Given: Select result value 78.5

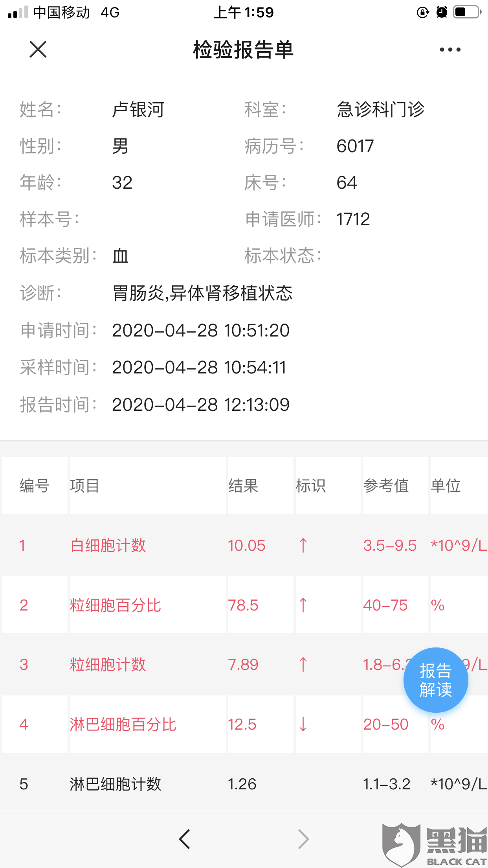Looking at the screenshot, I should (x=243, y=605).
